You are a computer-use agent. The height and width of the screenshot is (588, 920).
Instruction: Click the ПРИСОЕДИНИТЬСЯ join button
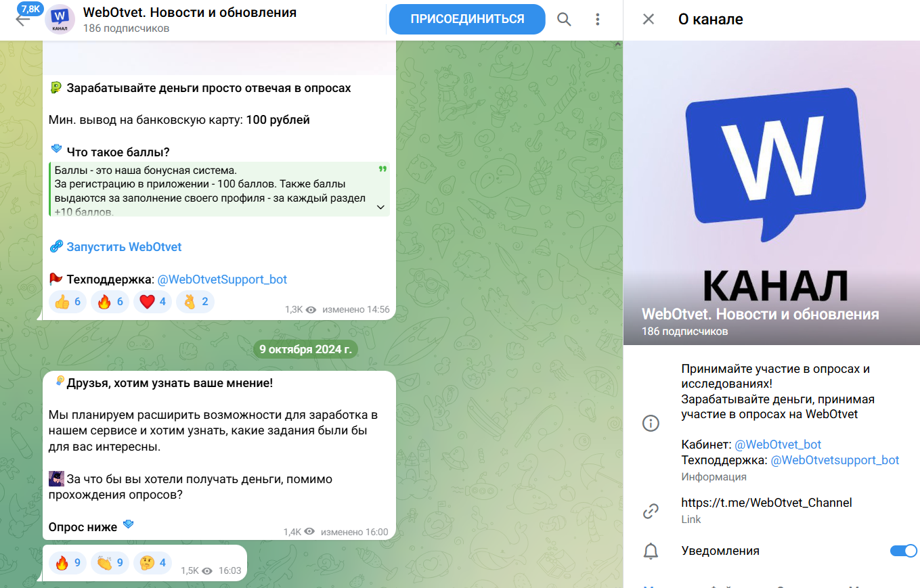click(x=467, y=19)
